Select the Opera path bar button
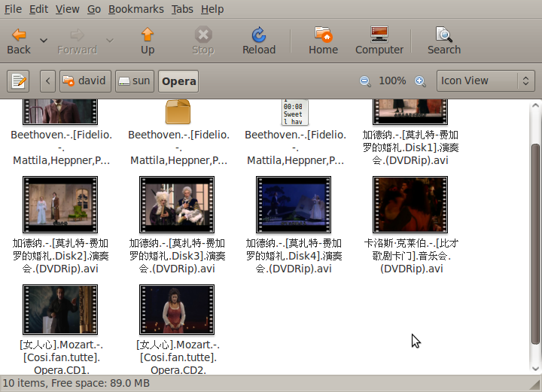The image size is (542, 392). [x=178, y=81]
